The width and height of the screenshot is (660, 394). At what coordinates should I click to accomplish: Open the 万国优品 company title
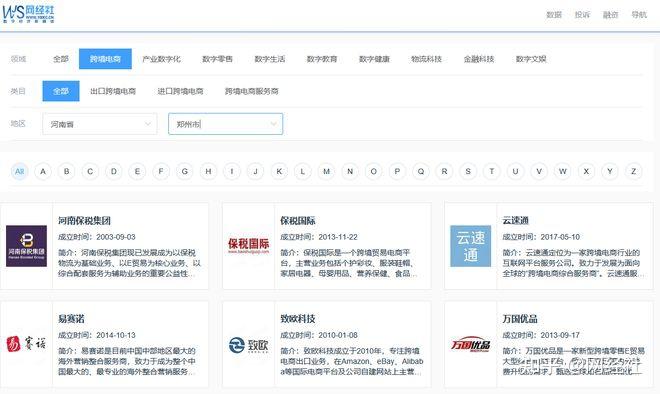[520, 319]
